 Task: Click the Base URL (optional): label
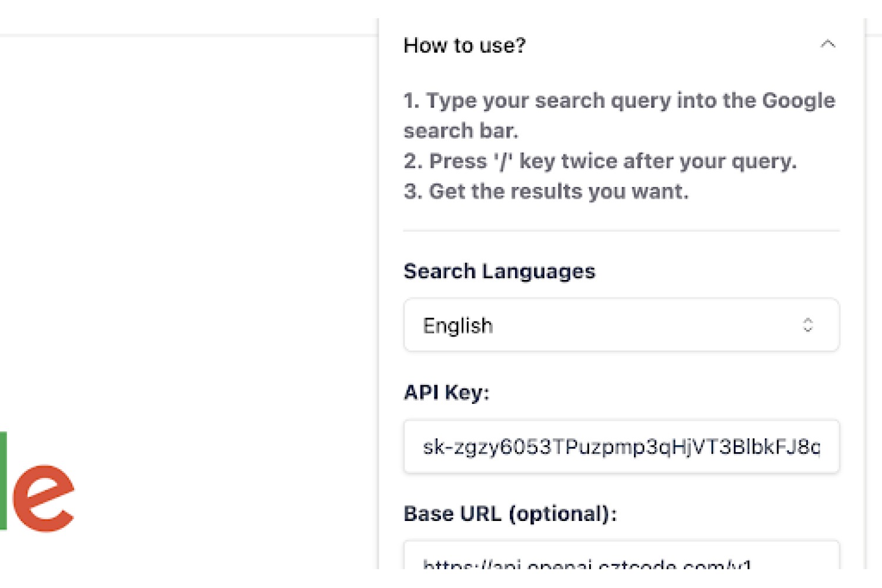(510, 514)
